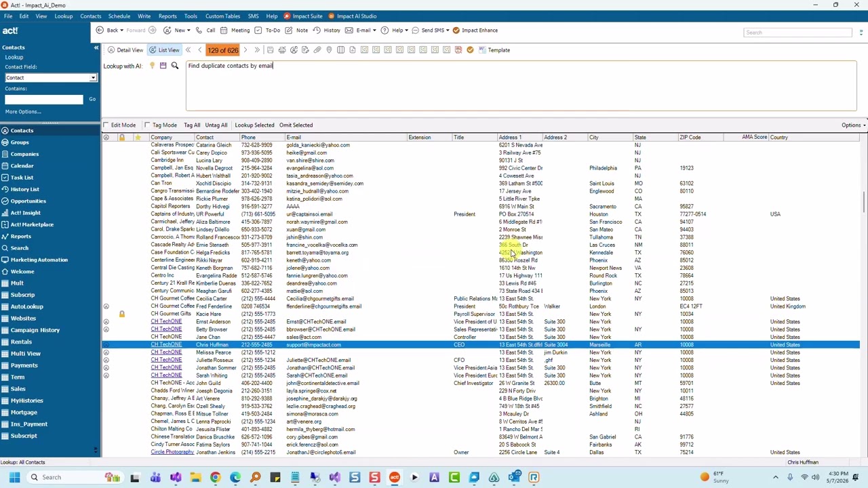Click the map location pin icon

(x=329, y=50)
